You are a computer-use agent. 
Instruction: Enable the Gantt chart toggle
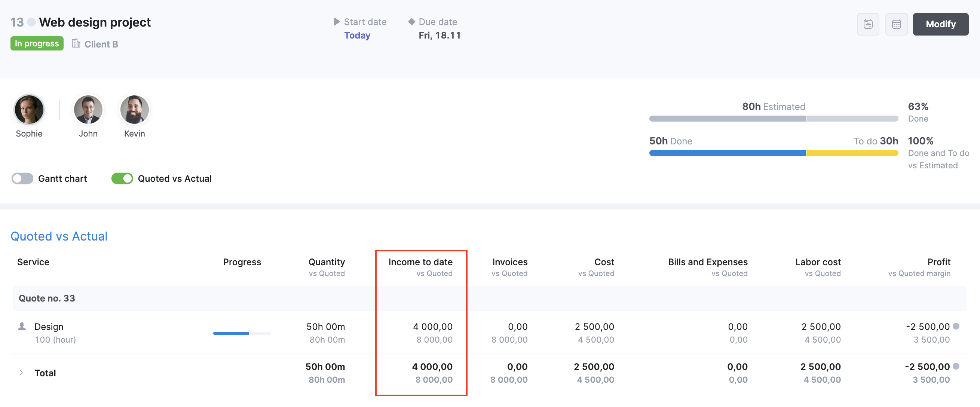(x=22, y=178)
